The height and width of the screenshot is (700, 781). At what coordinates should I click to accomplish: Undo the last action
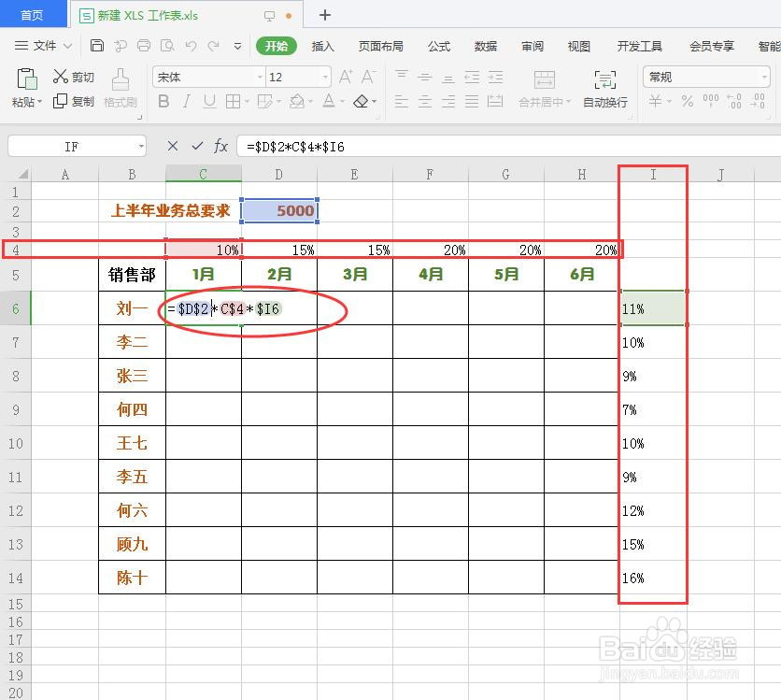click(x=191, y=46)
